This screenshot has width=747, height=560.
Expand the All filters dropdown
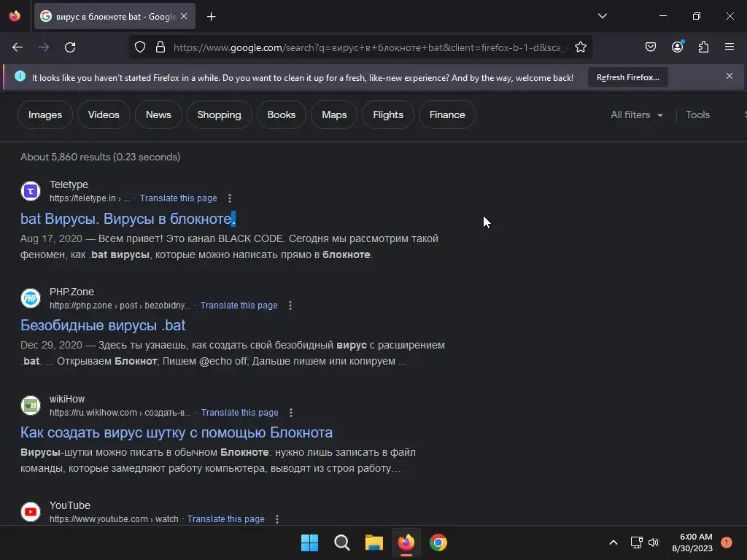coord(636,114)
